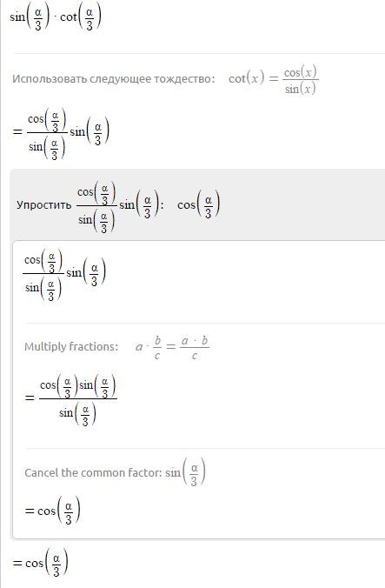385x588 pixels.
Task: Select the cot(x)=cos(x)/sin(x) identity formula
Action: pos(274,79)
